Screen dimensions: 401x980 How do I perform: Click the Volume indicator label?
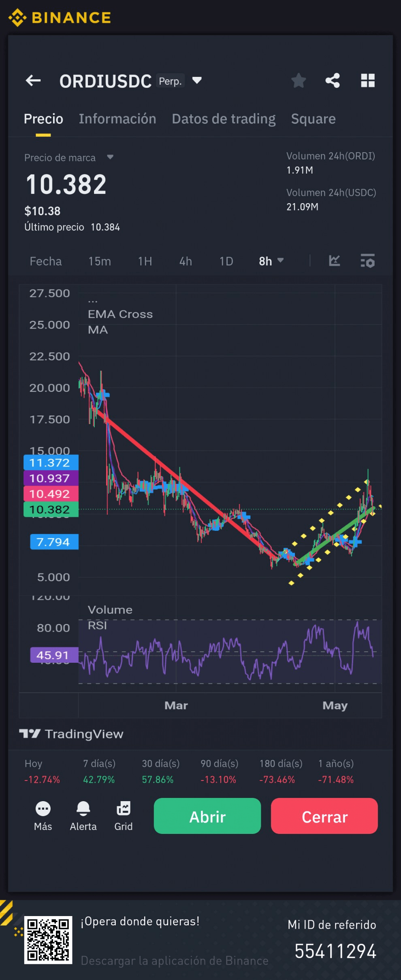pos(110,610)
